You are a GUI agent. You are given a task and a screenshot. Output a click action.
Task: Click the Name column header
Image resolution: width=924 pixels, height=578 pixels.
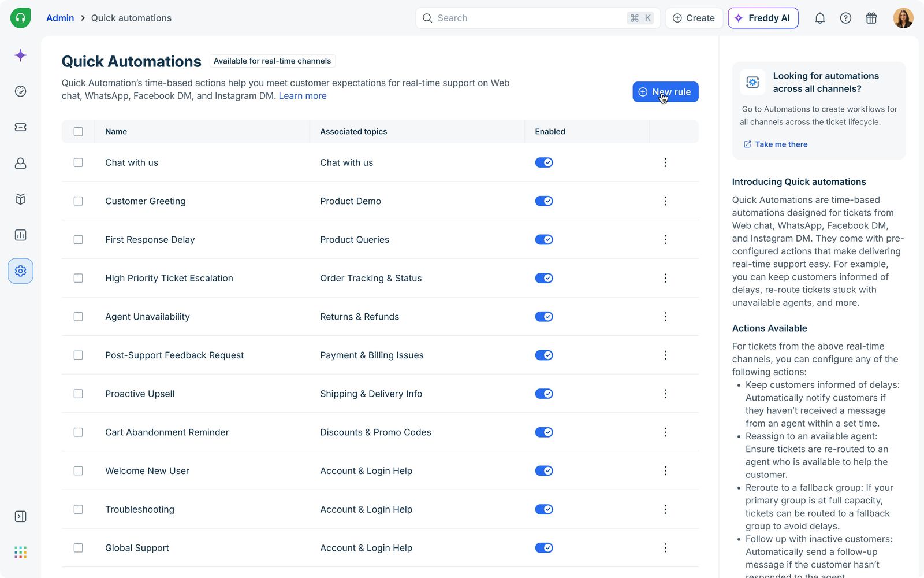point(116,132)
